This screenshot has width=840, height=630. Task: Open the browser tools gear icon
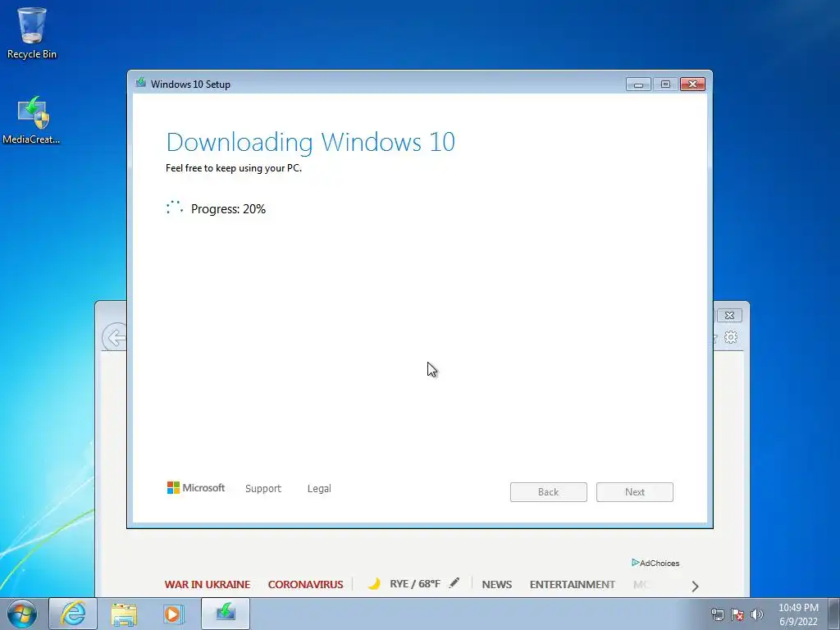pos(731,337)
